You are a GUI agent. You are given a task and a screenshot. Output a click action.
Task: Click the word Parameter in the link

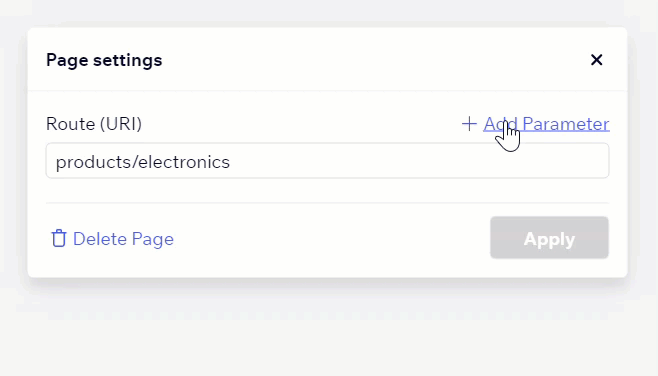click(566, 124)
